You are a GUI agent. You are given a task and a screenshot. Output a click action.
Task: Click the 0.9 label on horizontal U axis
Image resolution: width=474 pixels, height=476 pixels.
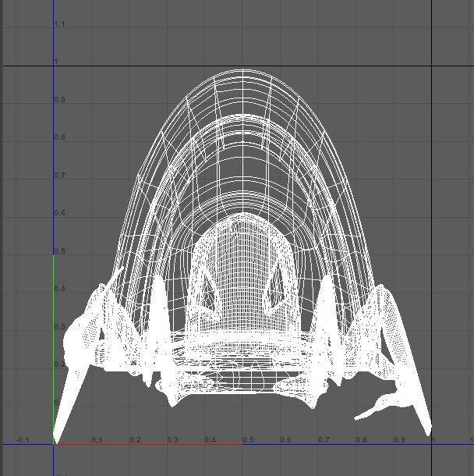coord(399,440)
